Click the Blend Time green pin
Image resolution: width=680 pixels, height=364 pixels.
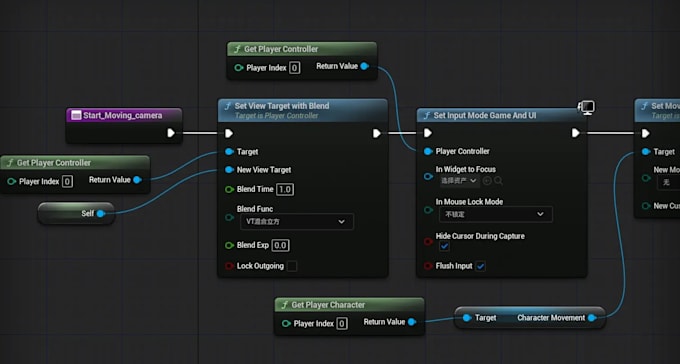click(229, 189)
